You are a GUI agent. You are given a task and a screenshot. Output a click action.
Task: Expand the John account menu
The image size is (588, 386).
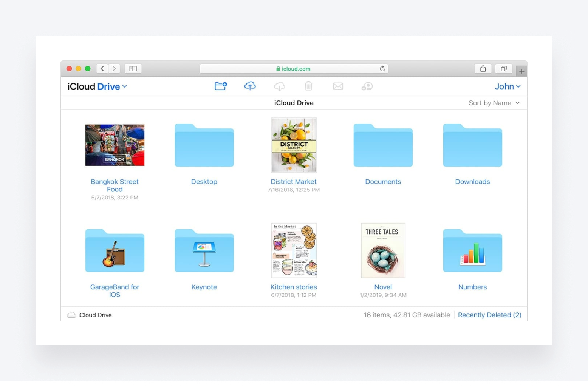[508, 86]
